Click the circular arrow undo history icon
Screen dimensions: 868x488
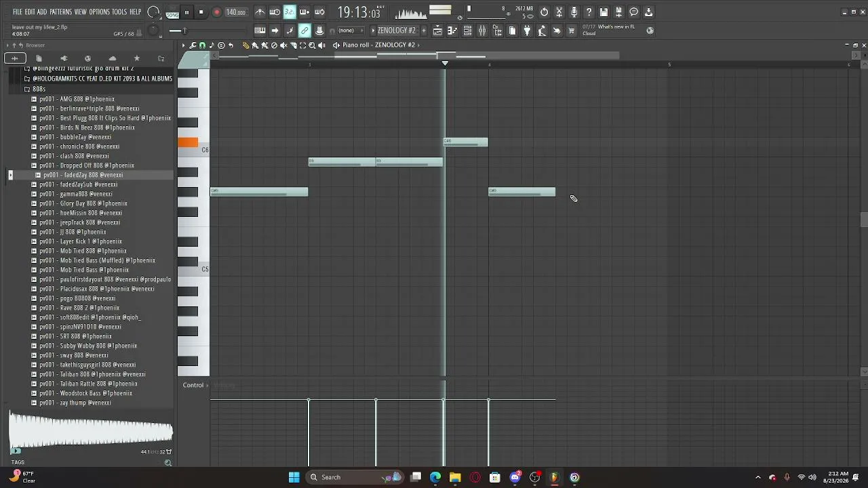click(544, 12)
